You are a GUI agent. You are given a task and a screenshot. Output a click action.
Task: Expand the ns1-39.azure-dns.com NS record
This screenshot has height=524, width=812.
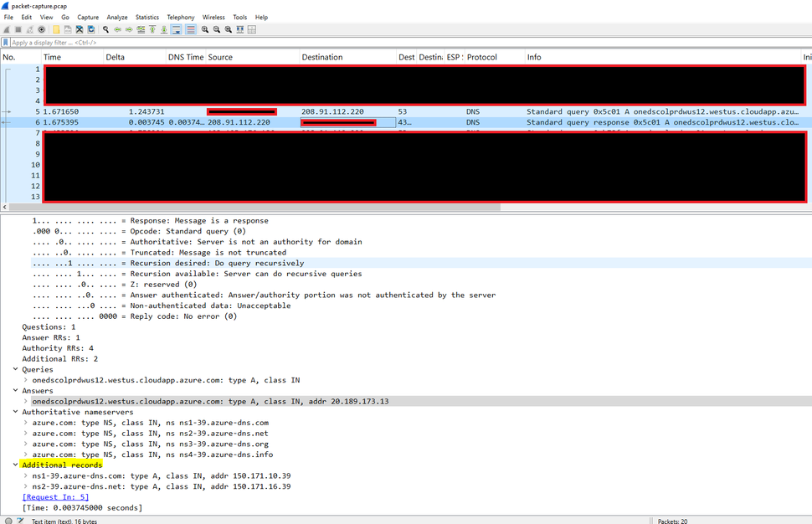pyautogui.click(x=25, y=423)
